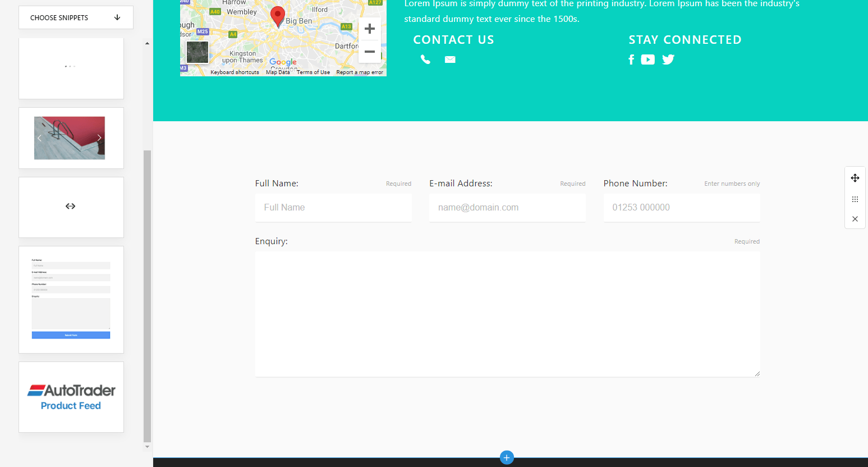868x467 pixels.
Task: Zoom out on the map
Action: (370, 52)
